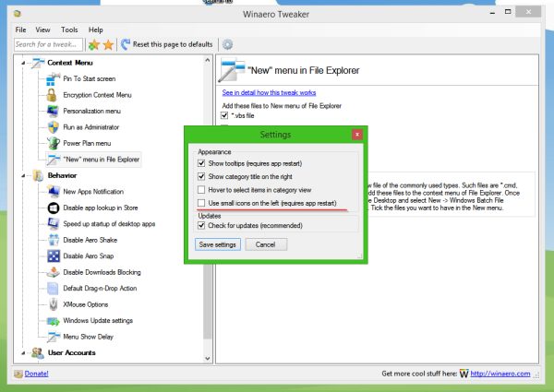Click the tree vertical scrollbar thumb

[208, 300]
